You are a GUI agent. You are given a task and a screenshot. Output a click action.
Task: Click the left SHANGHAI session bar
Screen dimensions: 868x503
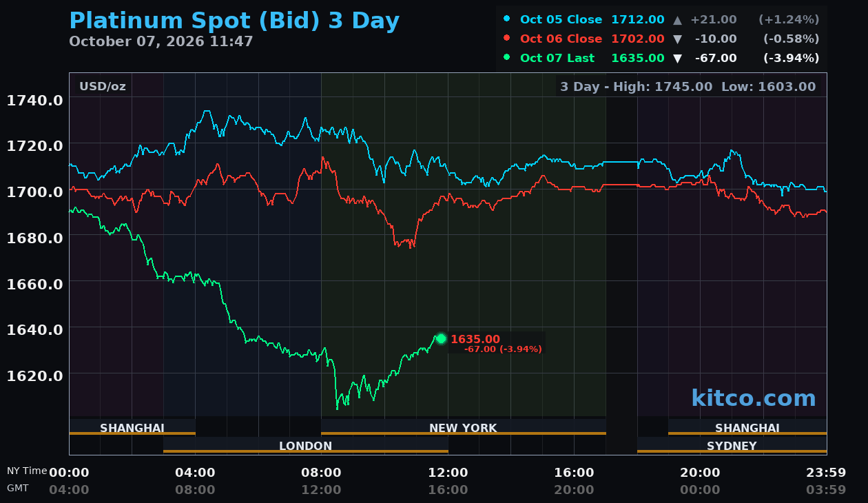tap(132, 427)
